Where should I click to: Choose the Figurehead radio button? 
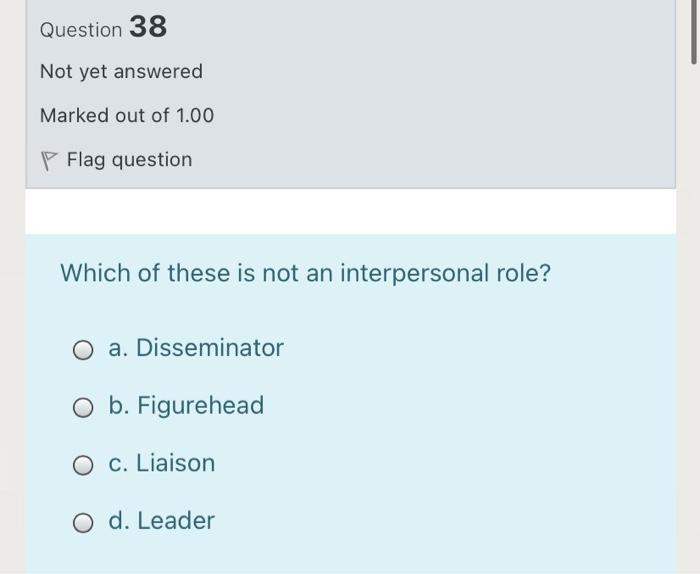coord(84,408)
